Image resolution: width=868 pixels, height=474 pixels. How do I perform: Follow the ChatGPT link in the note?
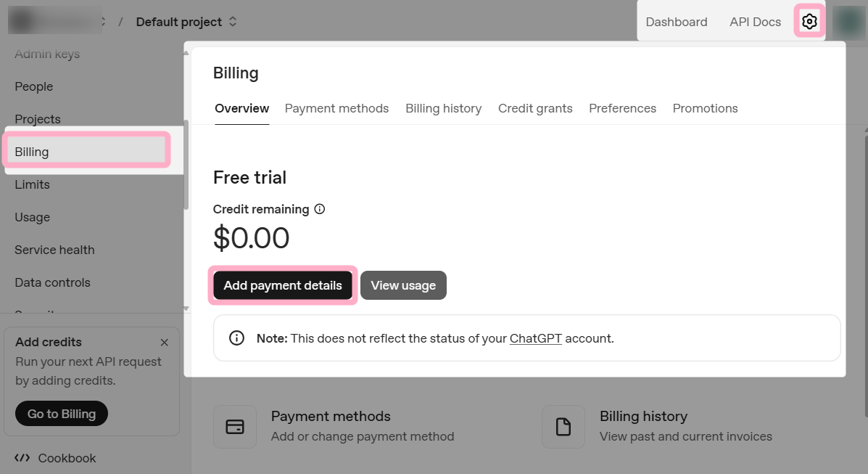coord(535,338)
